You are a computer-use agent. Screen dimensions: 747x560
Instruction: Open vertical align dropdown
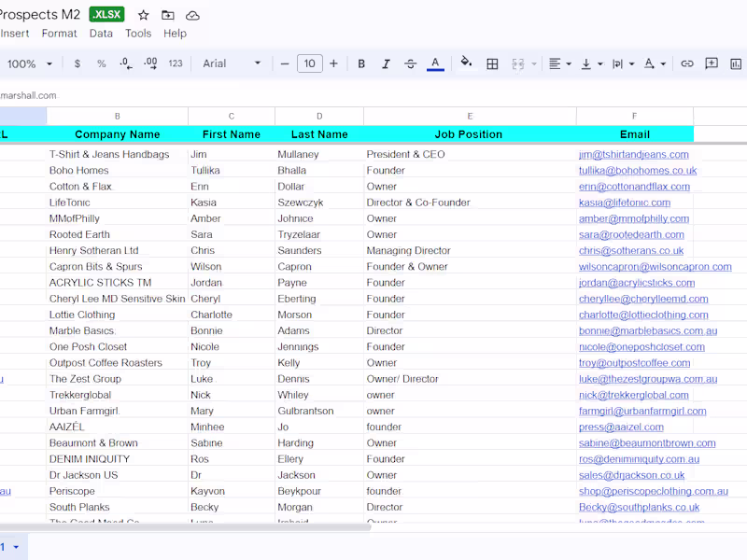(592, 63)
